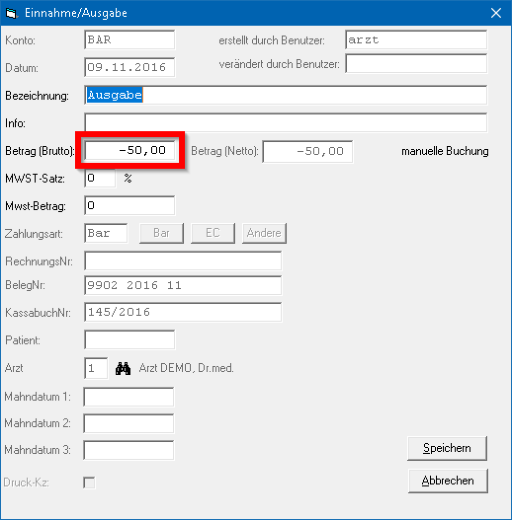Click the empty Info input field
Viewport: 512px width, 520px height.
pyautogui.click(x=286, y=123)
